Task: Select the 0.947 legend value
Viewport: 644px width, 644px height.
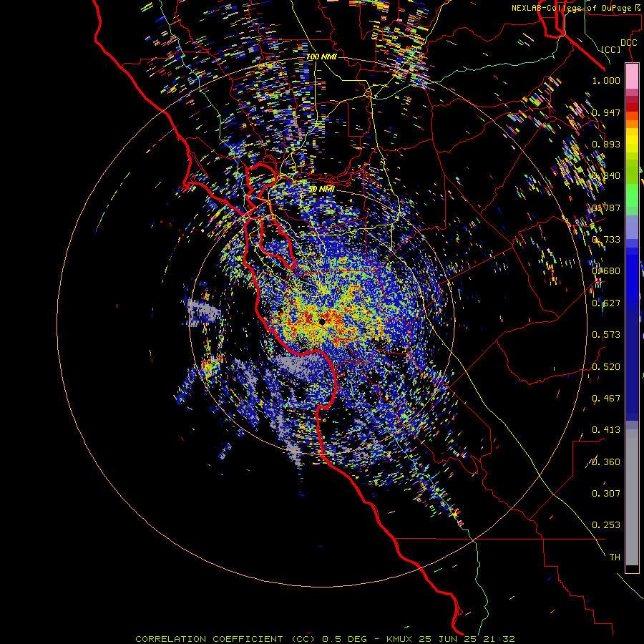Action: (606, 112)
